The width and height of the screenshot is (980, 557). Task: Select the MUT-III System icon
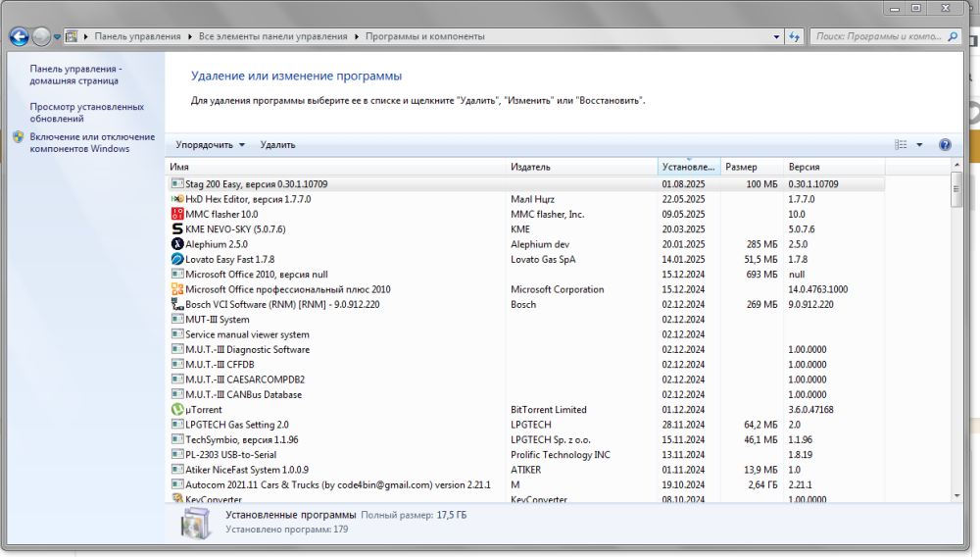click(177, 320)
